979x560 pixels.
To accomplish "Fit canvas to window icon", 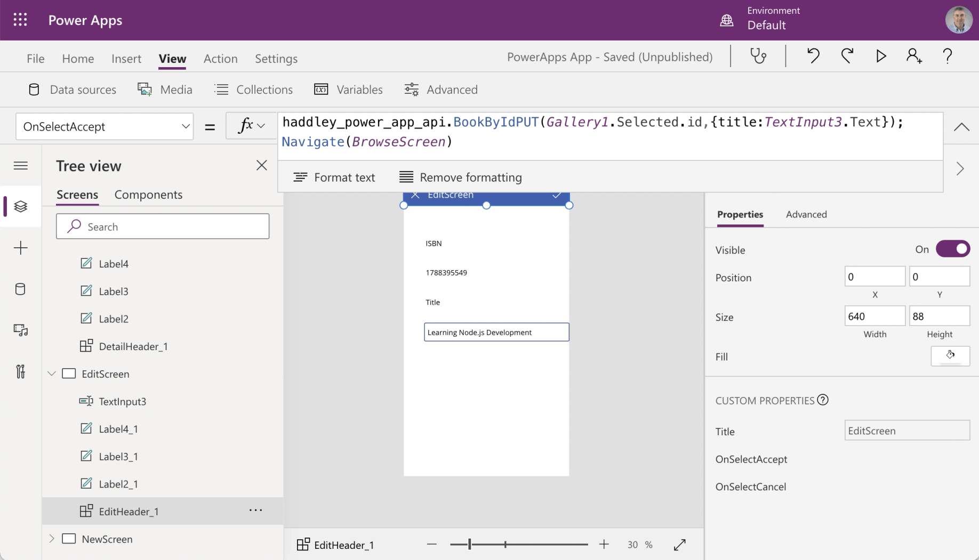I will click(679, 545).
